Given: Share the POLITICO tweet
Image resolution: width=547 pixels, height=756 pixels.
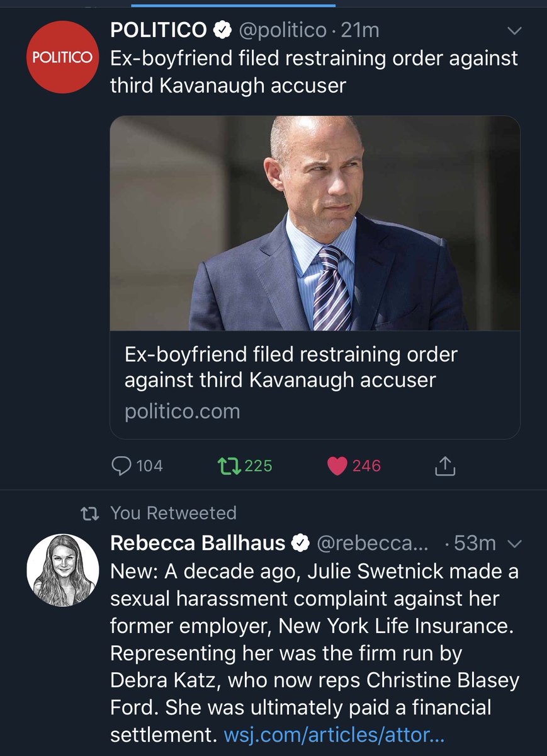Looking at the screenshot, I should click(x=444, y=466).
